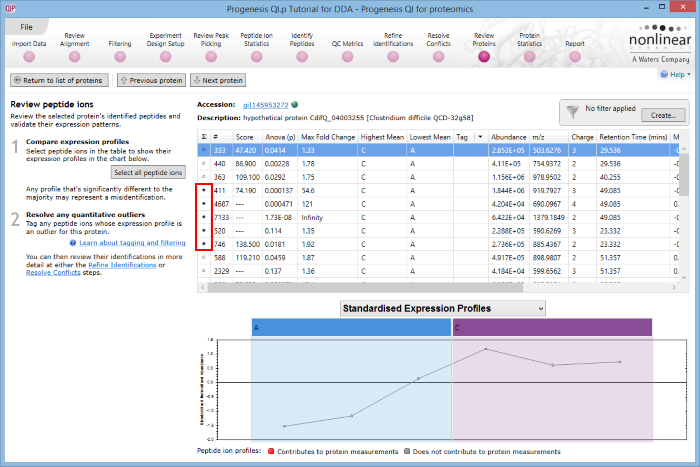Create a new filter
The width and height of the screenshot is (700, 467).
tap(663, 115)
